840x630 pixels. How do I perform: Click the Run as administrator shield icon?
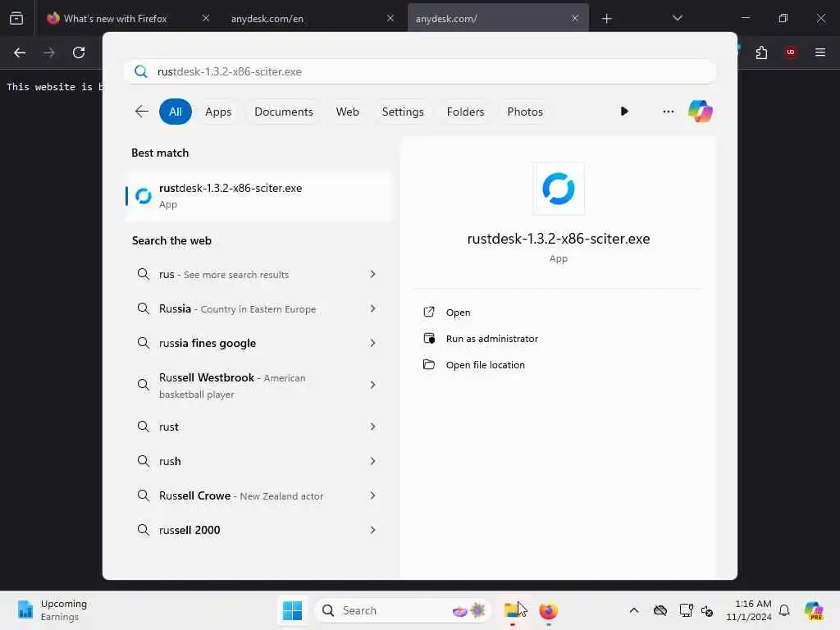[x=429, y=338]
